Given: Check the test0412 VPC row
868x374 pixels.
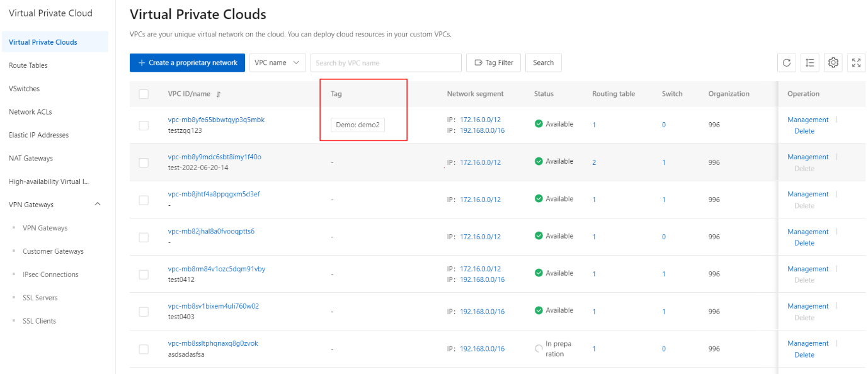Looking at the screenshot, I should pos(144,274).
